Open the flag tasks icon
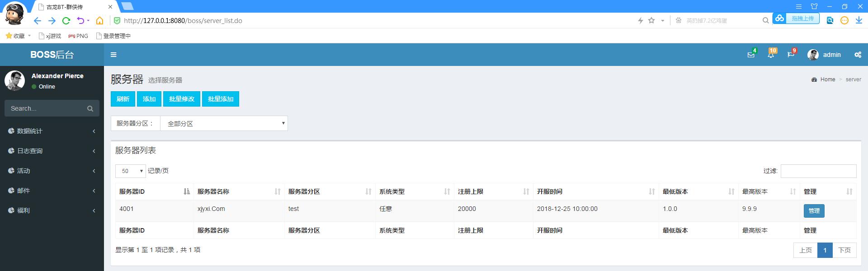 [x=791, y=55]
